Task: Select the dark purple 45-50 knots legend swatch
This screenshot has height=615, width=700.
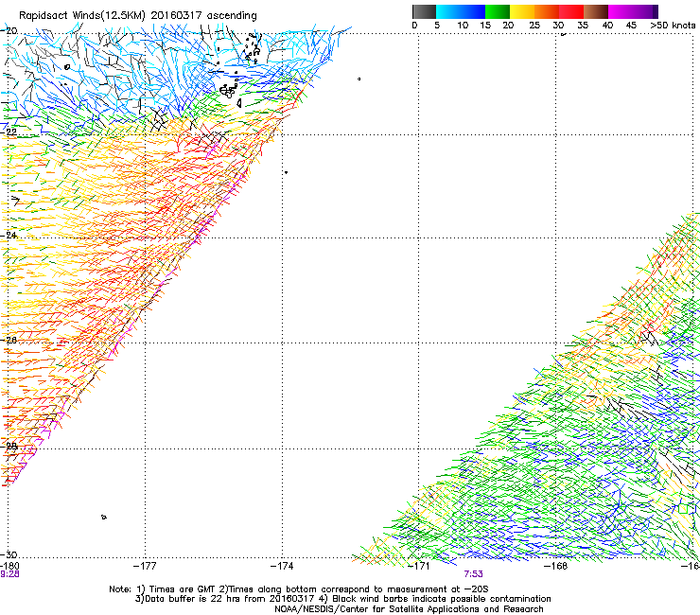Action: tap(645, 11)
